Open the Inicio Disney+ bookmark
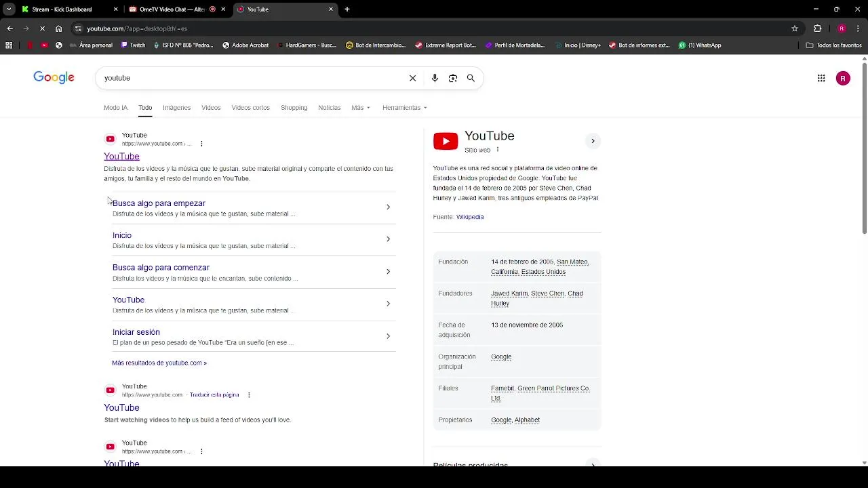This screenshot has height=488, width=868. [x=577, y=45]
